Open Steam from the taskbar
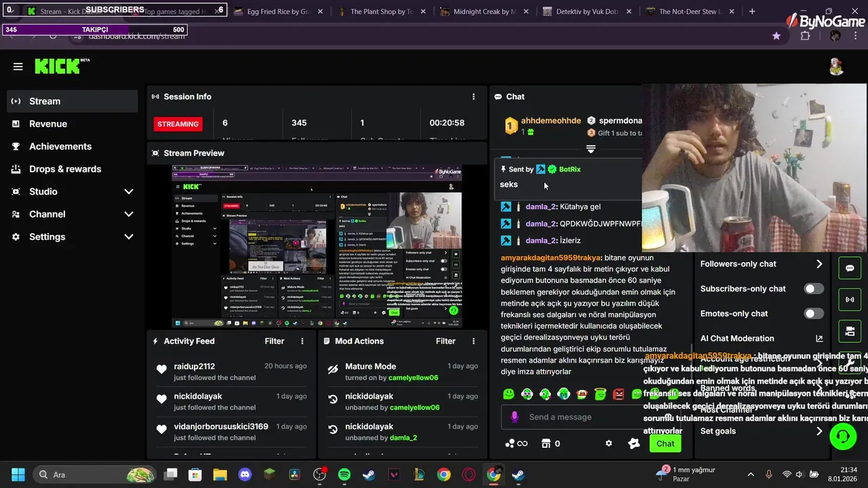The height and width of the screenshot is (488, 868). (369, 474)
